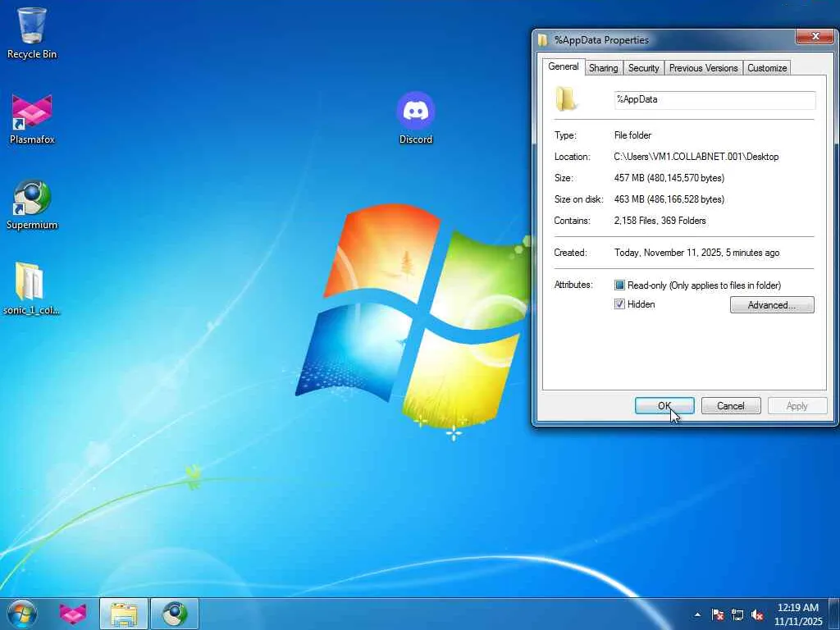Image resolution: width=840 pixels, height=630 pixels.
Task: Select the sonic_1_col... folder on desktop
Action: click(x=31, y=290)
